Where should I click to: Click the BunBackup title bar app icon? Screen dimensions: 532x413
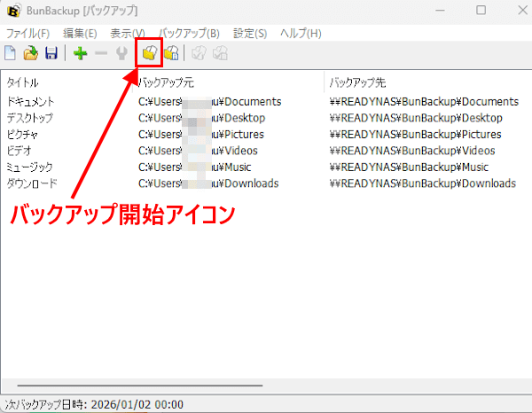tap(14, 11)
